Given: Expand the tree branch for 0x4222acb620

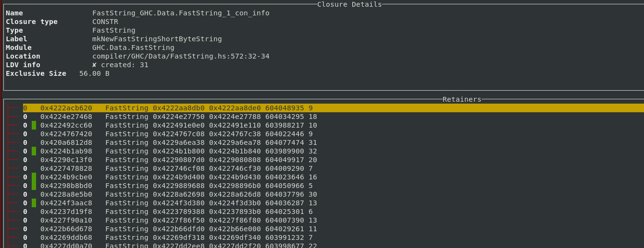Looking at the screenshot, I should pos(13,108).
